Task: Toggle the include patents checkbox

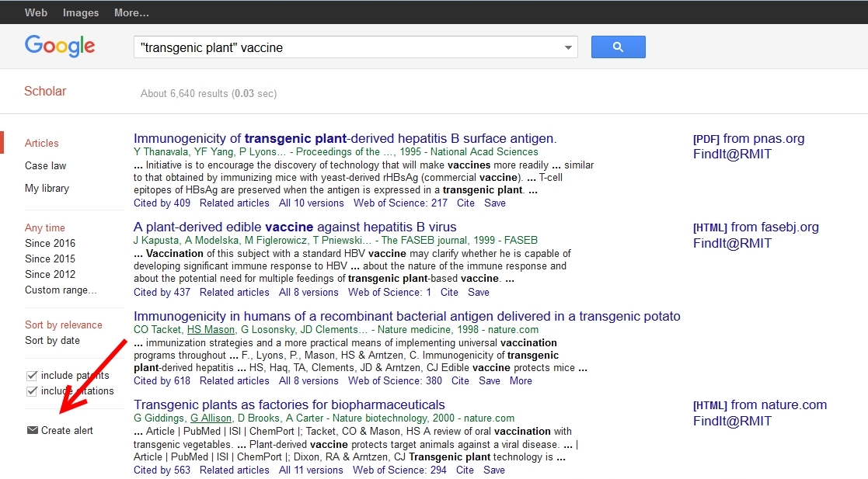Action: 32,376
